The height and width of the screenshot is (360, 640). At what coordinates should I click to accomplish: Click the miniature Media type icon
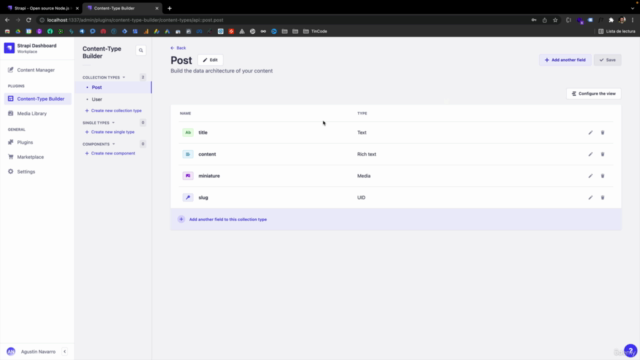click(x=188, y=176)
